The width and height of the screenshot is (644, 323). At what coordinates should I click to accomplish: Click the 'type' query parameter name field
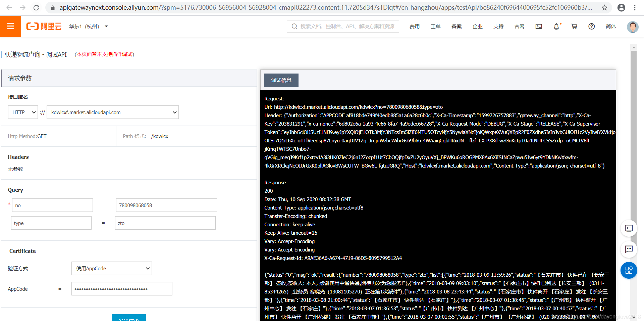(x=51, y=223)
